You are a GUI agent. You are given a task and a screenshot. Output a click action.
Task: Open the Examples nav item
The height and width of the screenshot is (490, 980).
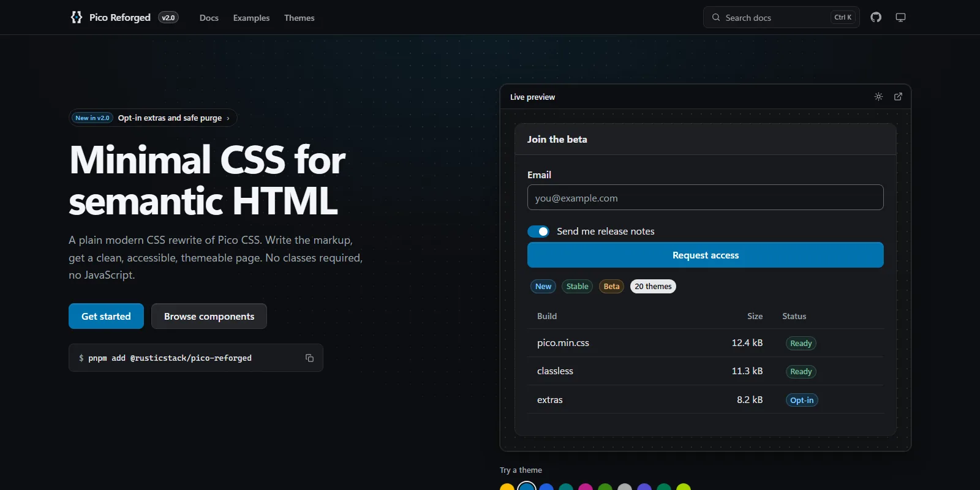coord(251,18)
